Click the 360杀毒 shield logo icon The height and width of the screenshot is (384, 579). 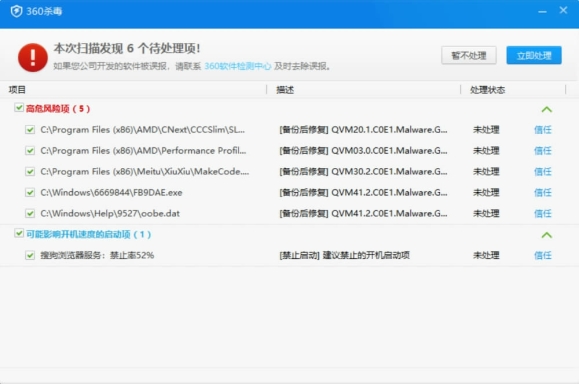16,11
